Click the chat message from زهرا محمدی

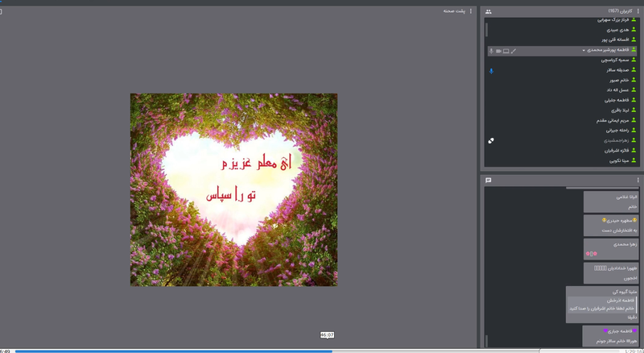[610, 247]
